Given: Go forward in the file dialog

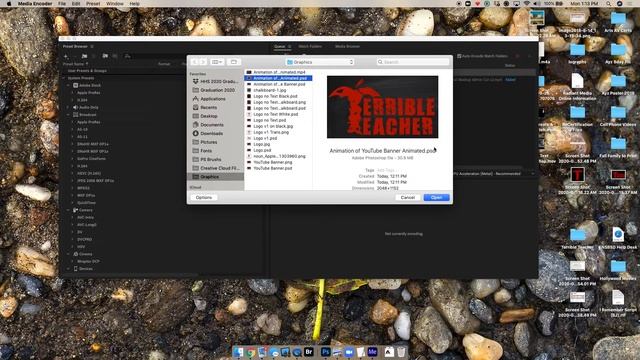Looking at the screenshot, I should 203,62.
